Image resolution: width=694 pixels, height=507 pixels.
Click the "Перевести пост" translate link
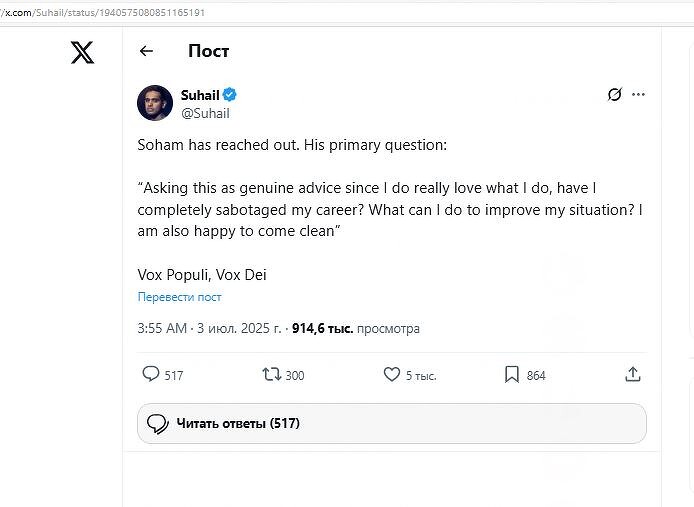click(180, 297)
